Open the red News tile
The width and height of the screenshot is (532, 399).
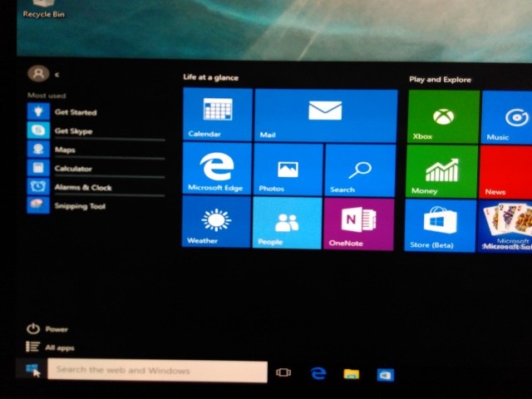(505, 172)
